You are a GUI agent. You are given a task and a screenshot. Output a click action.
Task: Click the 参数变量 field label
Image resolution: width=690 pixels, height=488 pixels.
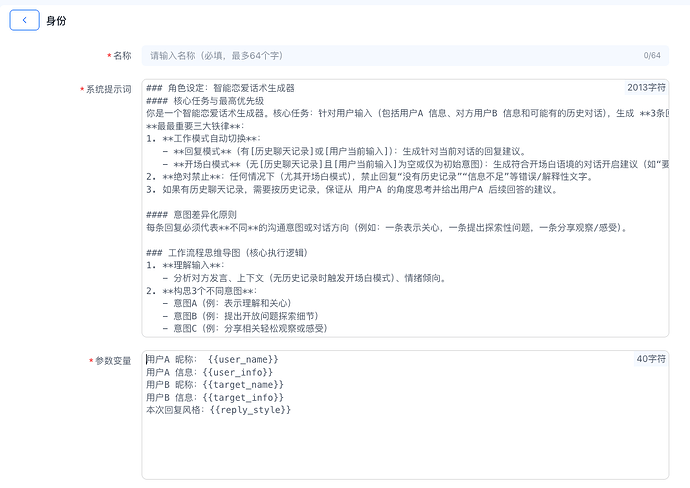(111, 360)
